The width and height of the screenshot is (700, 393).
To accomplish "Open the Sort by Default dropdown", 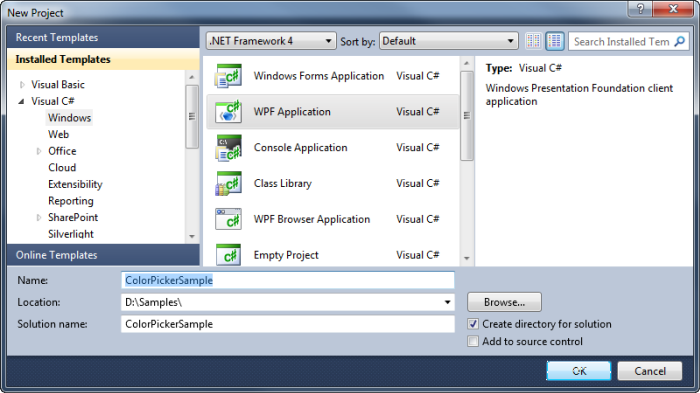I will click(449, 41).
